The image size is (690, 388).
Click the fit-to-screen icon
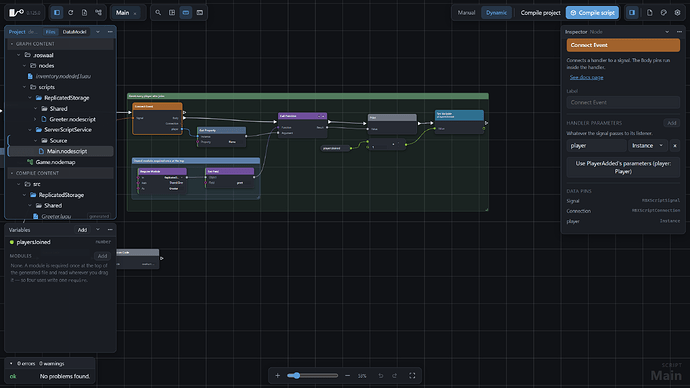click(412, 376)
